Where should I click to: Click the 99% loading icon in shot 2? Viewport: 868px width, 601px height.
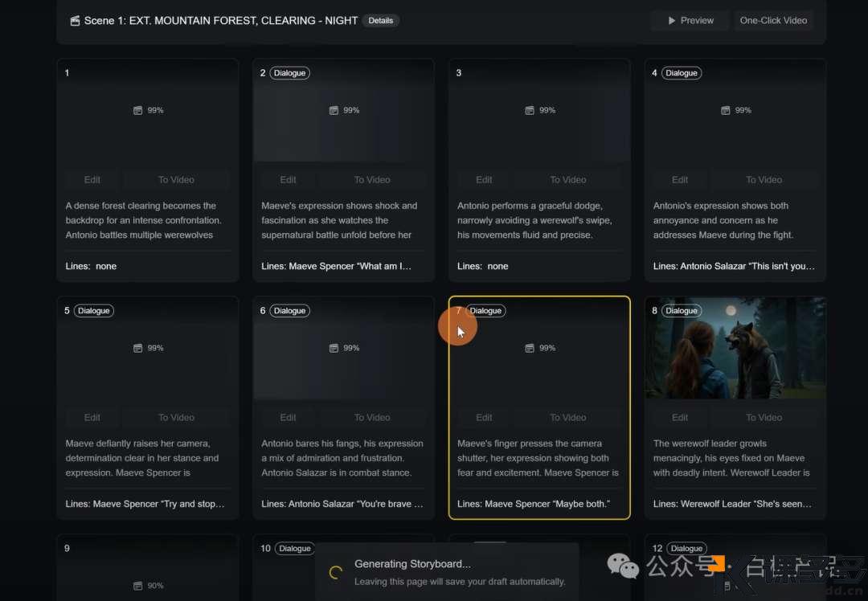(334, 110)
